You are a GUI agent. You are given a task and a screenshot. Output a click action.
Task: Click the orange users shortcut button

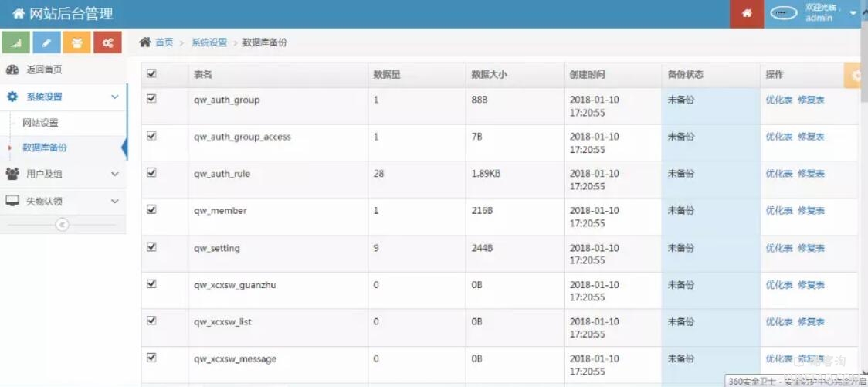tap(77, 42)
